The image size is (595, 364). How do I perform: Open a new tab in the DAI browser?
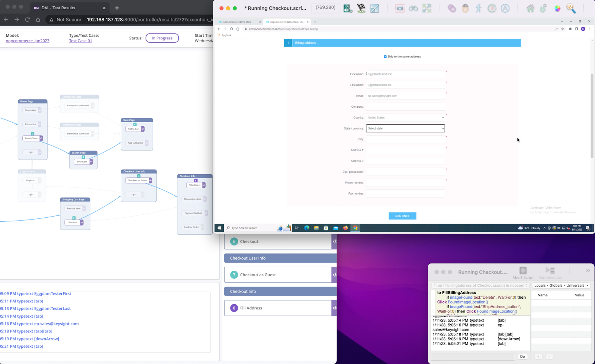(x=117, y=8)
